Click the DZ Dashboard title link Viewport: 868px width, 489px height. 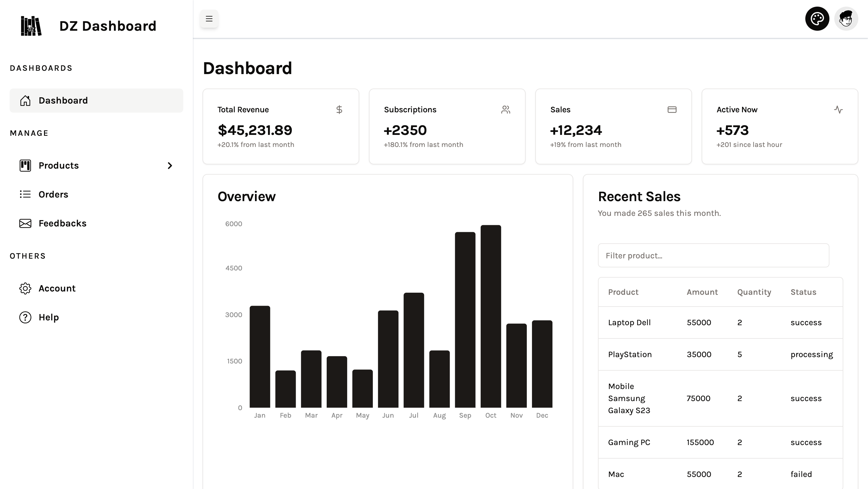tap(108, 26)
